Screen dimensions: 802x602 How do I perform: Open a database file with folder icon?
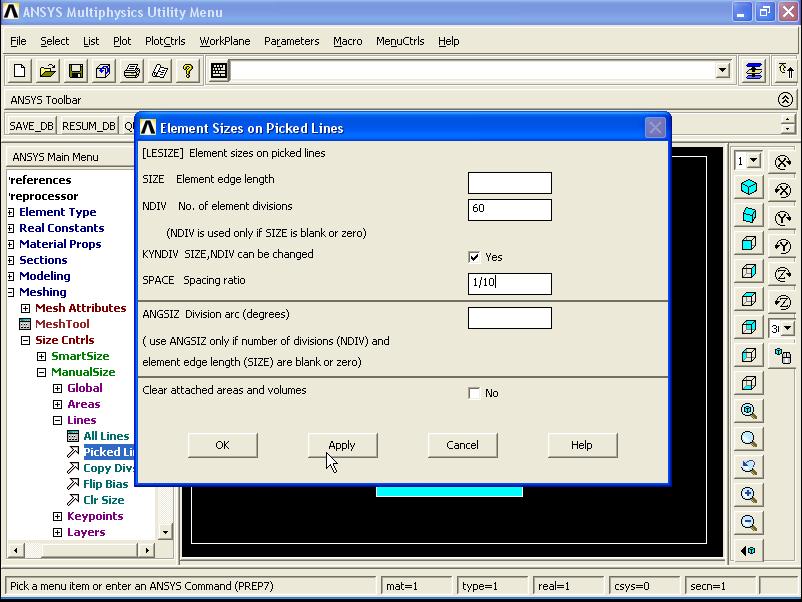48,71
